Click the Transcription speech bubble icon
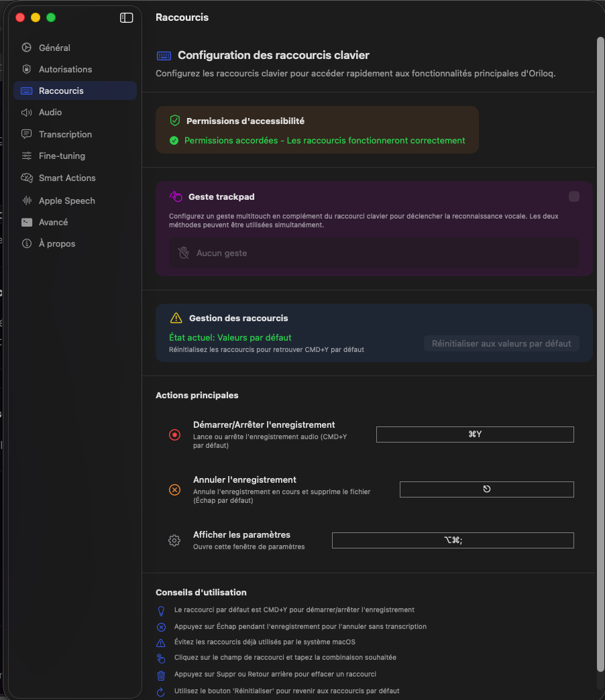Screen dimensions: 605x700 click(x=27, y=134)
